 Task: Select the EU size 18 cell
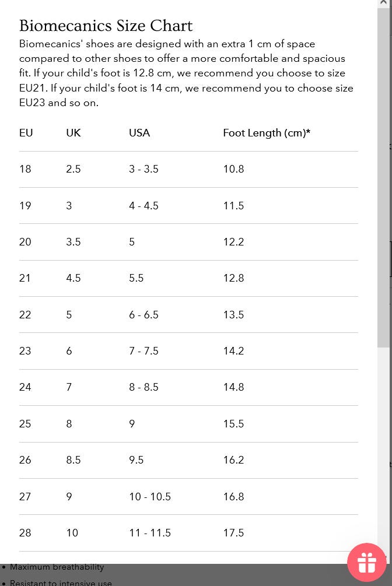point(25,169)
